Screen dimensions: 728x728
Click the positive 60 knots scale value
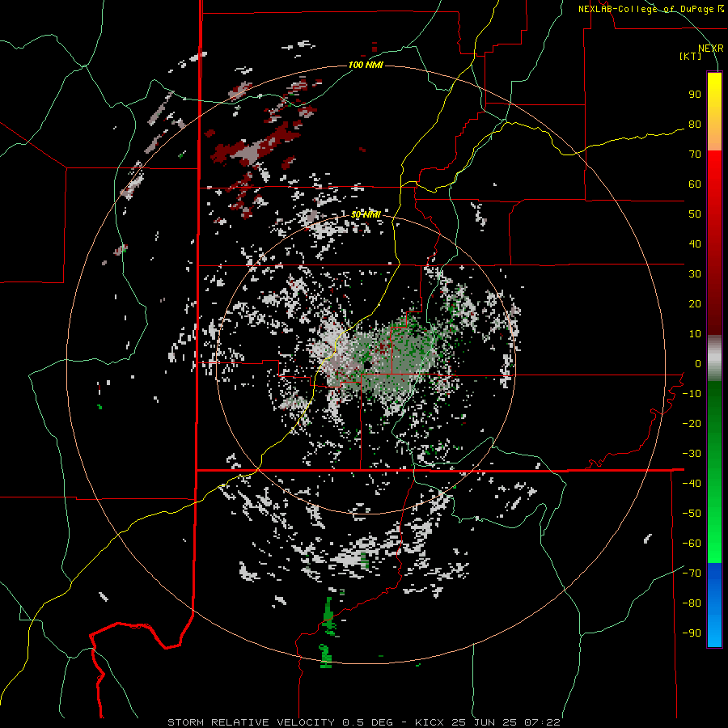[695, 184]
